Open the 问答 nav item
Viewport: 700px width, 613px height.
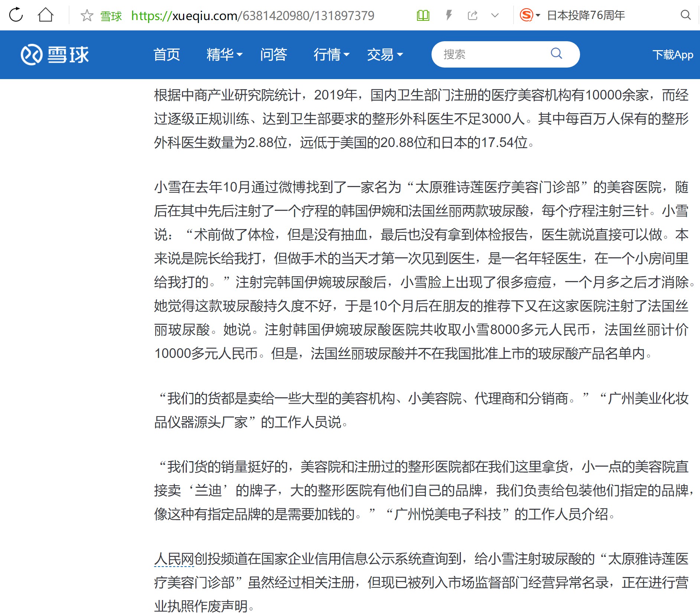click(x=274, y=55)
